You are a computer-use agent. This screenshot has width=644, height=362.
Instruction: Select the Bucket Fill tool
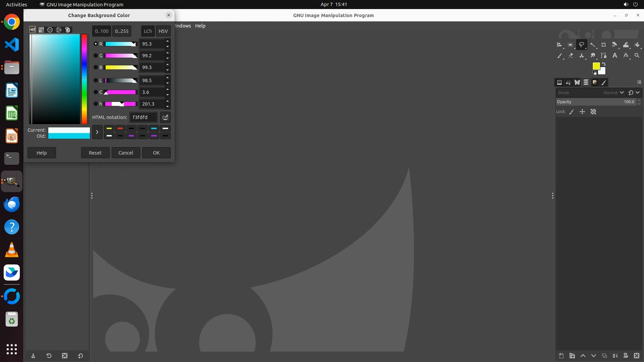(637, 45)
